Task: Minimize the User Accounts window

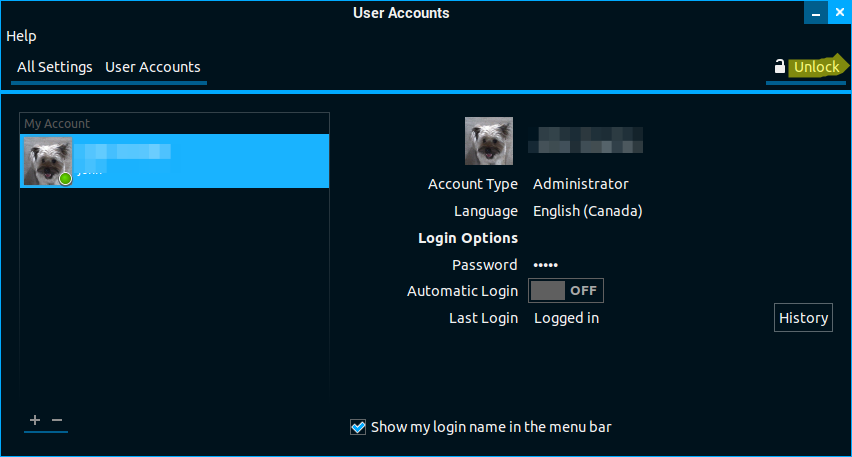Action: click(816, 13)
